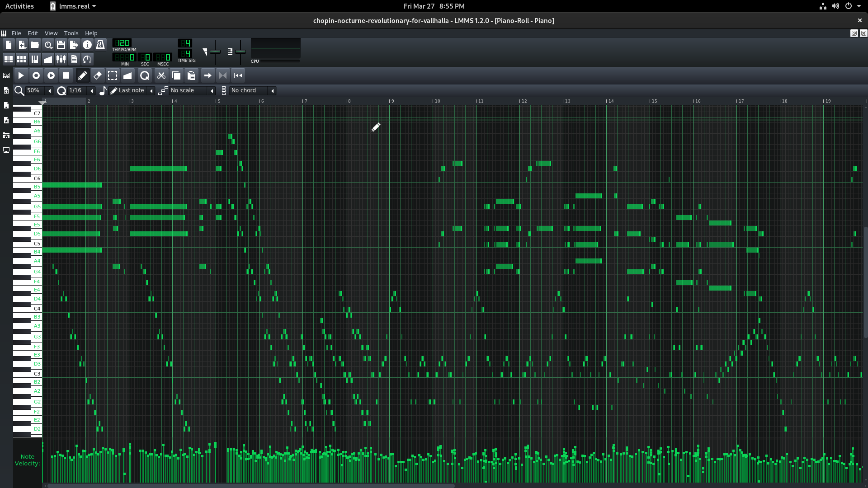Open the Help menu in menu bar

click(90, 33)
